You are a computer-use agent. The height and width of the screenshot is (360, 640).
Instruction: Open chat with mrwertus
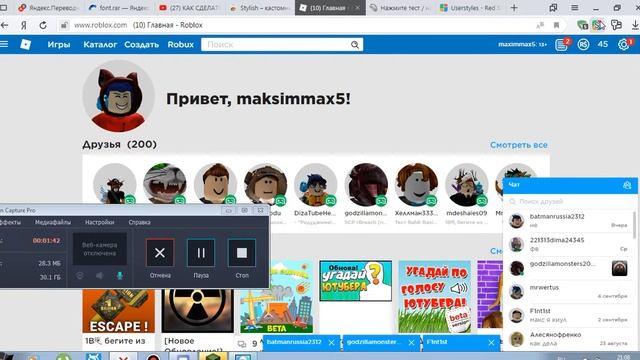(x=569, y=291)
